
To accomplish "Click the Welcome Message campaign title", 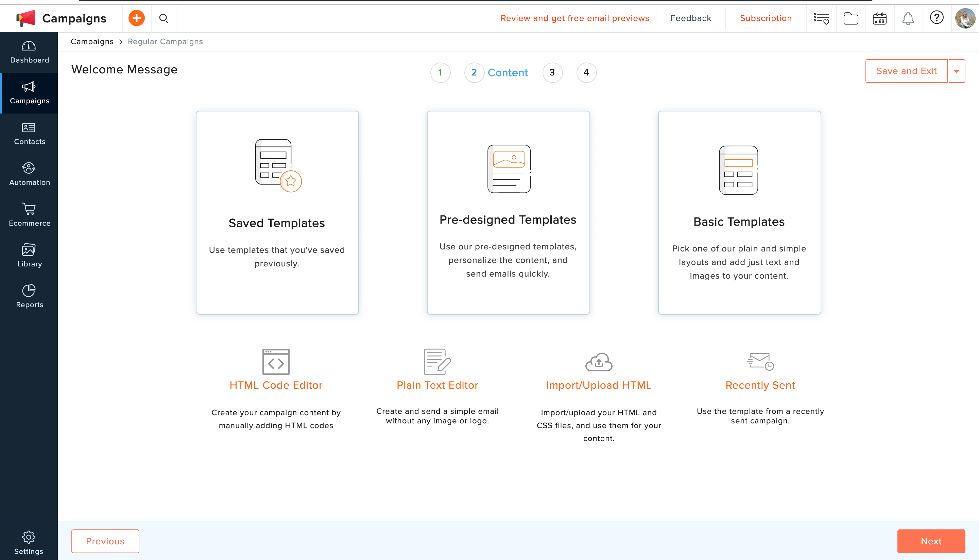I will coord(124,70).
